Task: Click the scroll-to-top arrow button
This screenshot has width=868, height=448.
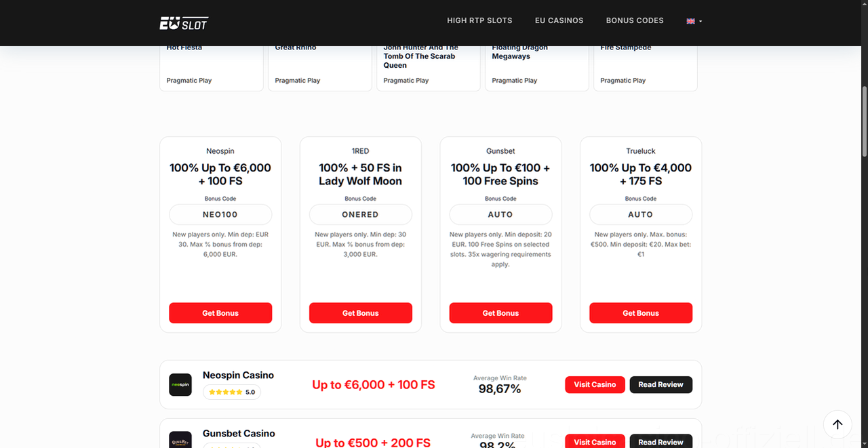Action: 837,424
